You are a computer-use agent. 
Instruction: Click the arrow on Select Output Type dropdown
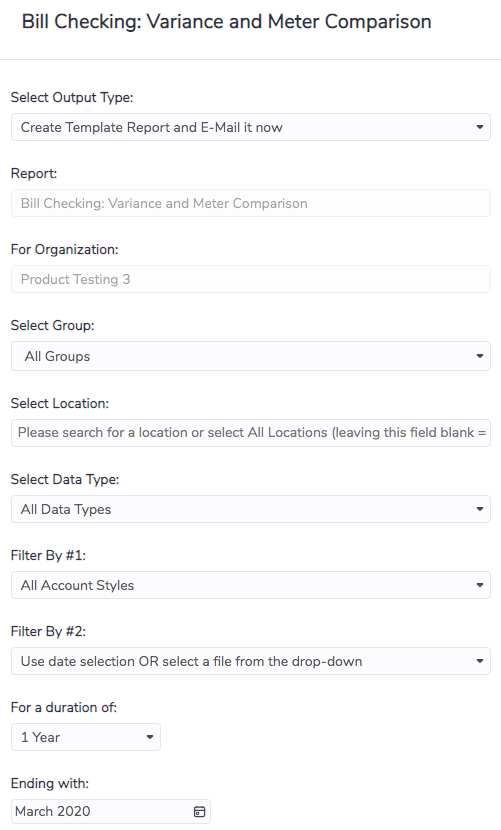[x=479, y=127]
